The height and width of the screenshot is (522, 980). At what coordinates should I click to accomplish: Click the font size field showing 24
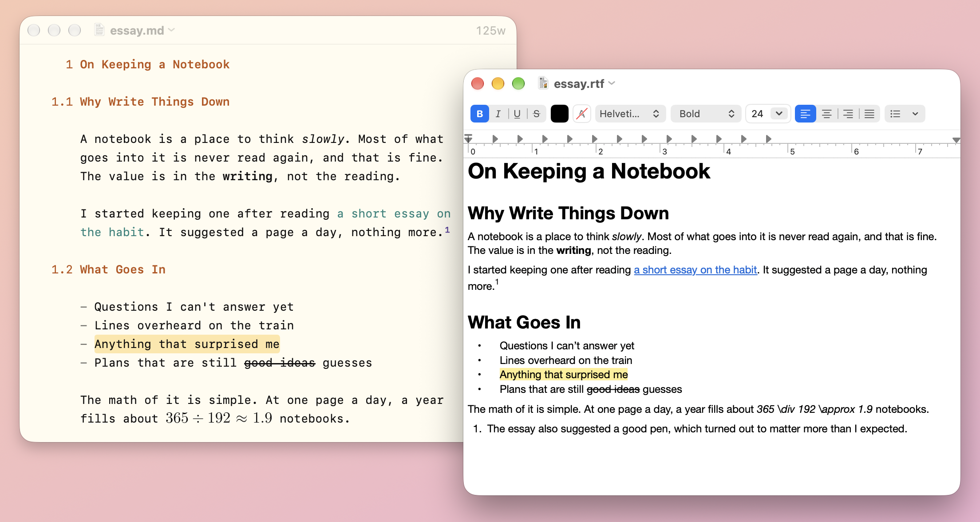[758, 114]
